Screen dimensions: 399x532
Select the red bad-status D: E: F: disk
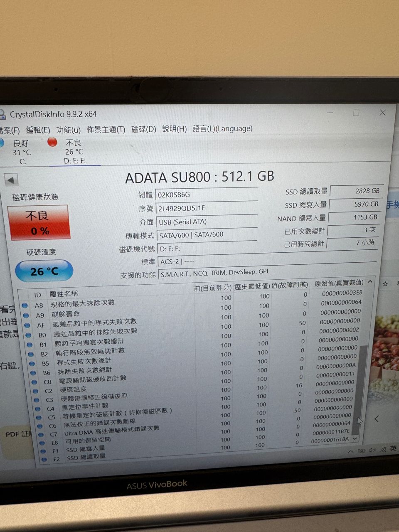coord(74,151)
